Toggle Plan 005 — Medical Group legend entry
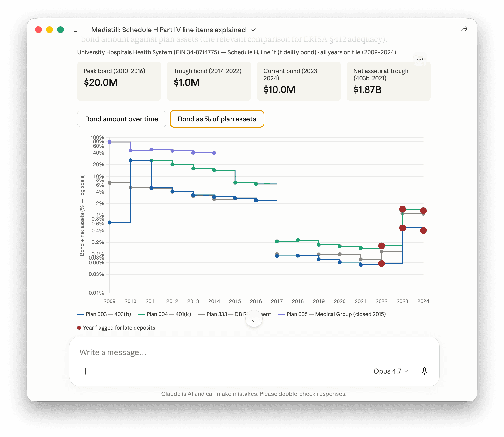Viewport: 504px width, 437px height. click(332, 314)
